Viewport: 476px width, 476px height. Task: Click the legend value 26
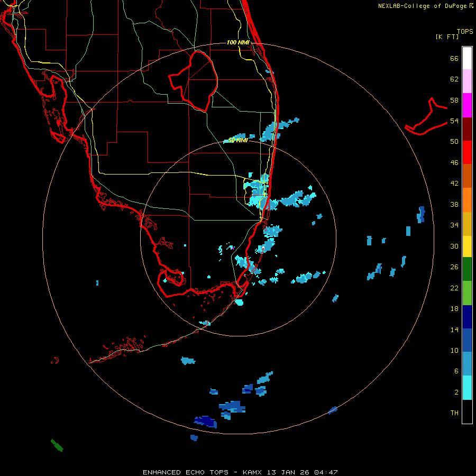[454, 267]
